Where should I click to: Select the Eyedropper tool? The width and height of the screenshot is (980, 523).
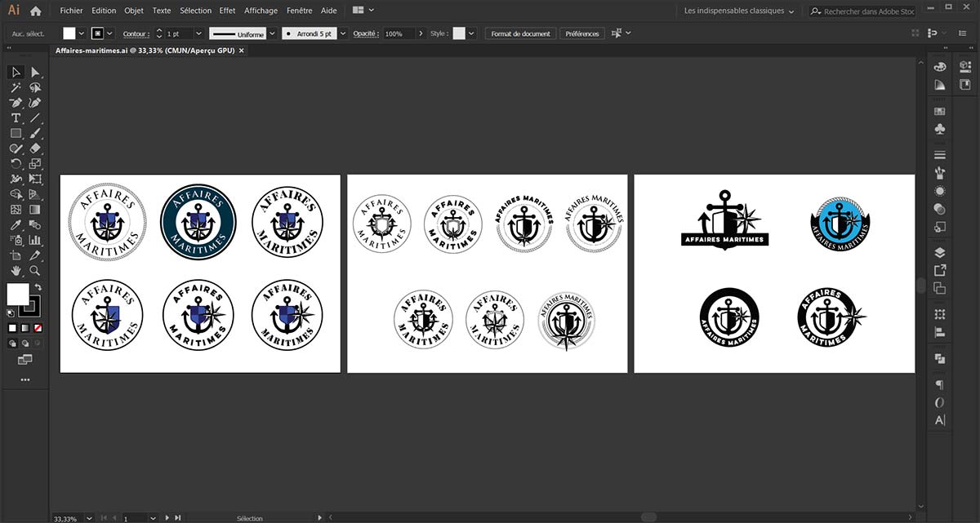coord(16,225)
